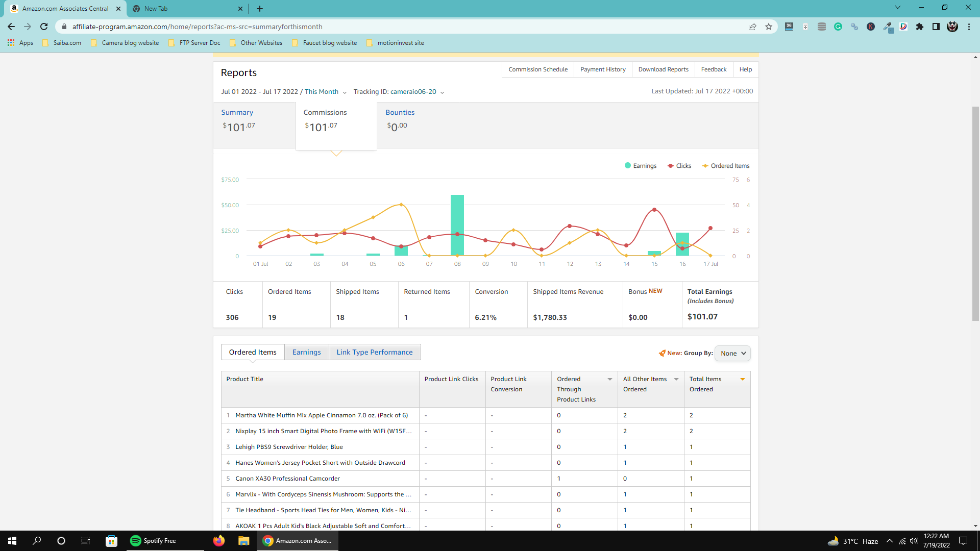Open the Commission Schedule link
Viewport: 980px width, 551px height.
coord(538,69)
